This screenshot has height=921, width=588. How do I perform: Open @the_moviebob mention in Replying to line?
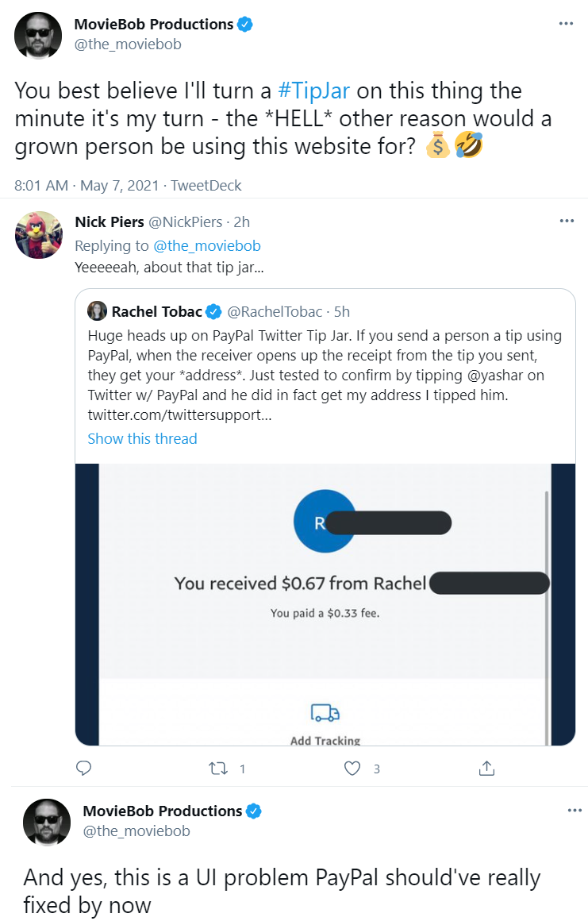click(x=206, y=245)
